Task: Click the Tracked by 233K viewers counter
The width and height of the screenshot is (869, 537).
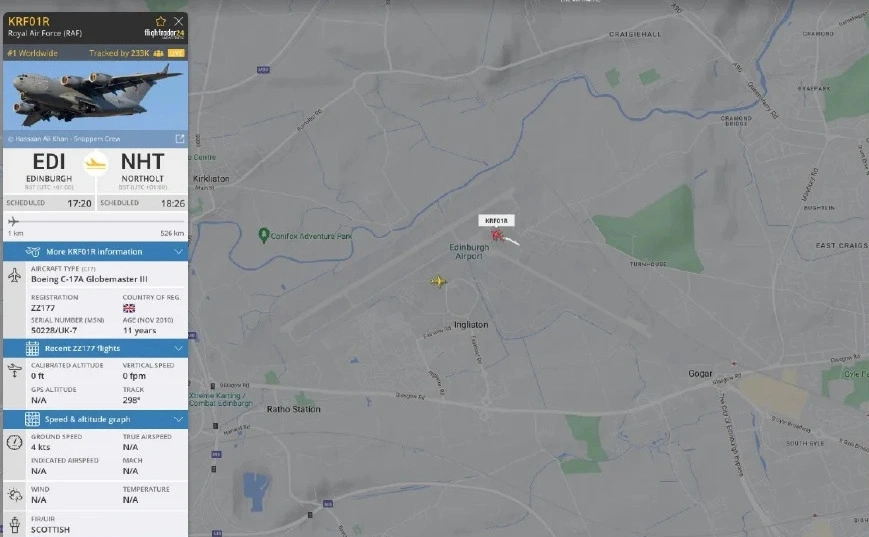Action: click(126, 53)
